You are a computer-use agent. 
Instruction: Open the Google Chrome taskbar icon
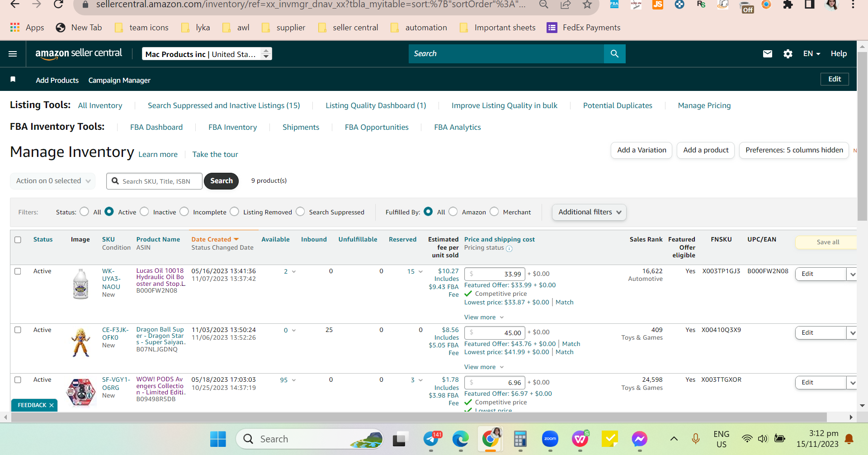tap(491, 439)
